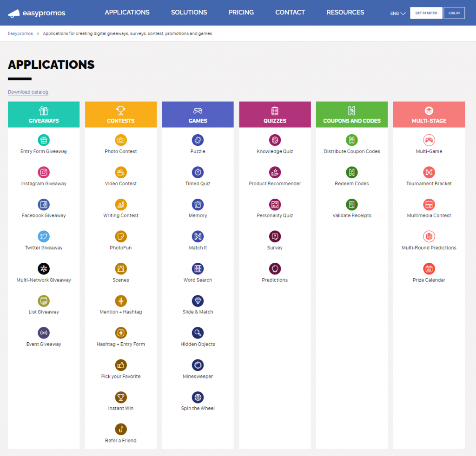Open the Multi-Network Giveaway icon

[44, 268]
